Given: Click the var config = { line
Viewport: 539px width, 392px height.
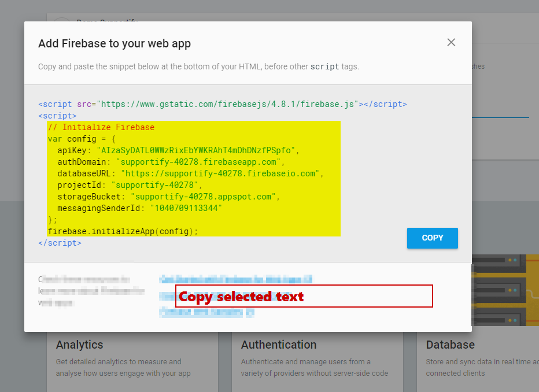Looking at the screenshot, I should coord(82,139).
